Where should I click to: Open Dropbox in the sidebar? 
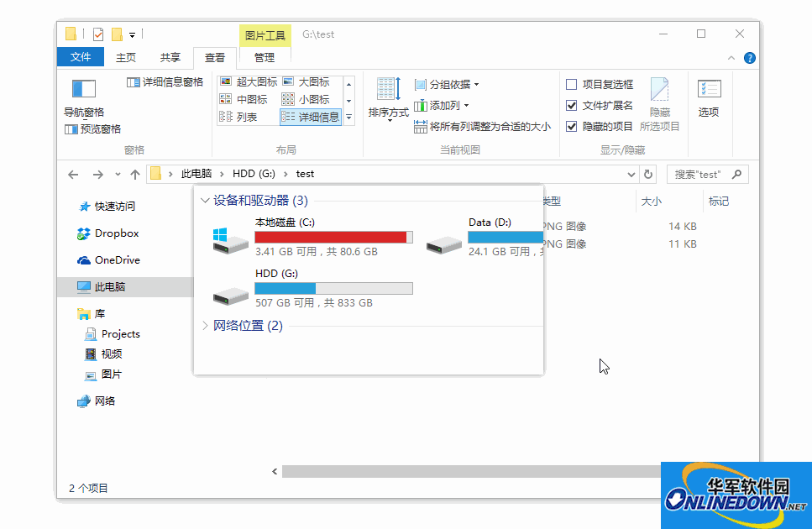coord(107,233)
